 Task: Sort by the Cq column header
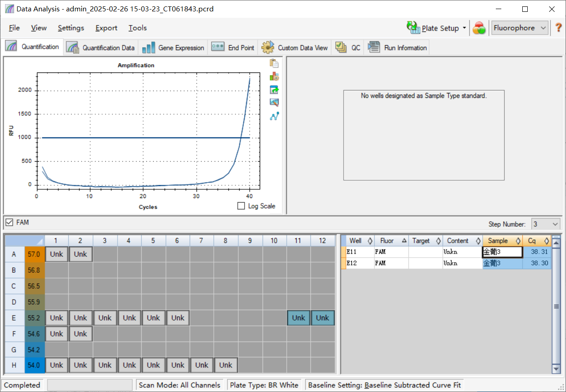537,241
